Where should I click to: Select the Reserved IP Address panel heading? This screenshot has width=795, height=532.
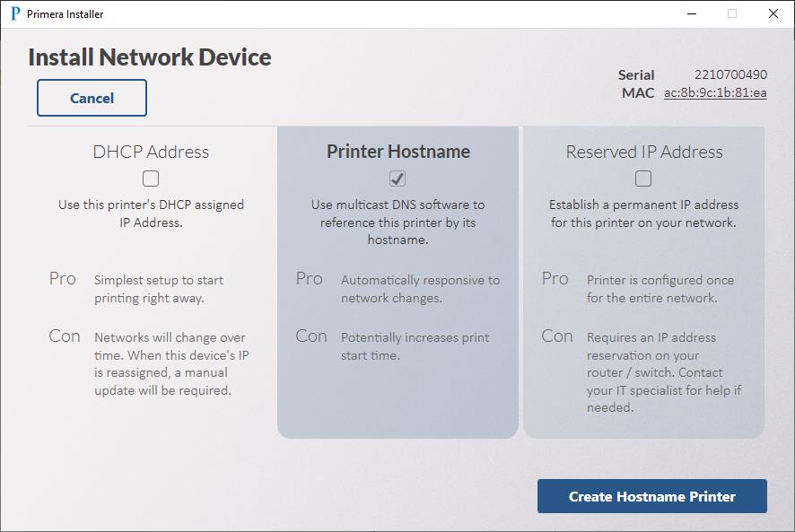[x=644, y=152]
